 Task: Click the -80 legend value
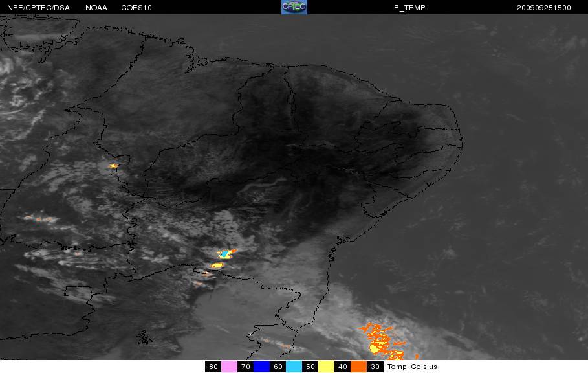[x=213, y=367]
